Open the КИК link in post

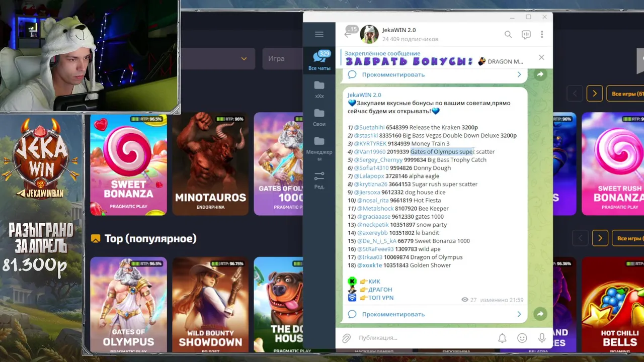coord(374,282)
